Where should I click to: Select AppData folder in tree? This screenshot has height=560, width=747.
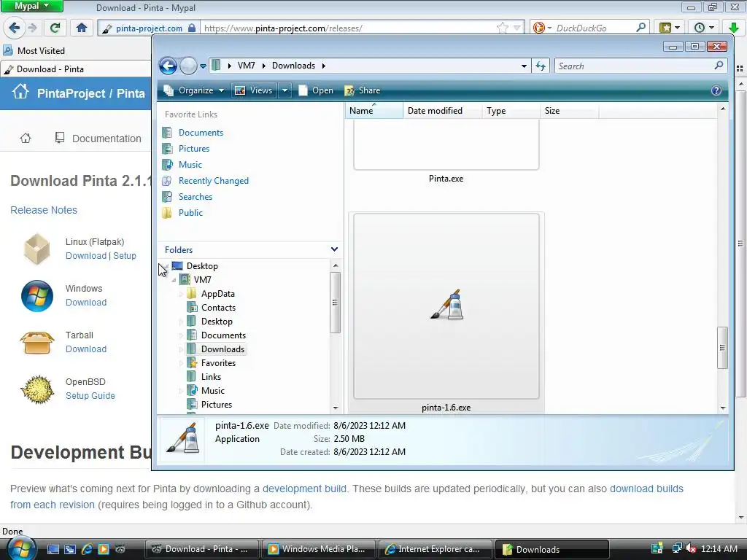pos(217,294)
